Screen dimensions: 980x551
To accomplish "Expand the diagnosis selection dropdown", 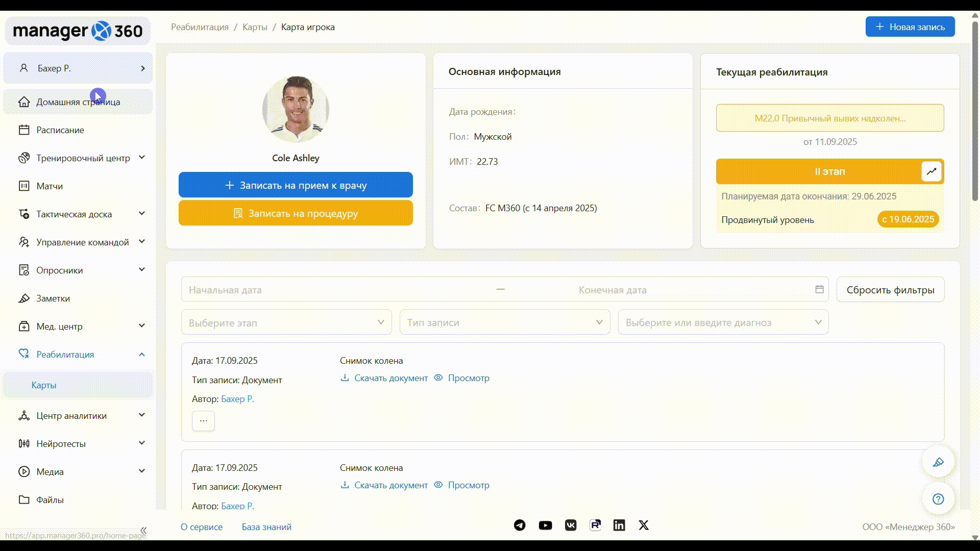I will [723, 322].
